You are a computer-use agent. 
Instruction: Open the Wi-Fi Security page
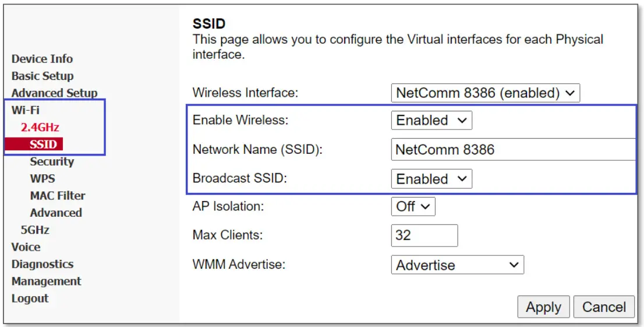pos(52,161)
